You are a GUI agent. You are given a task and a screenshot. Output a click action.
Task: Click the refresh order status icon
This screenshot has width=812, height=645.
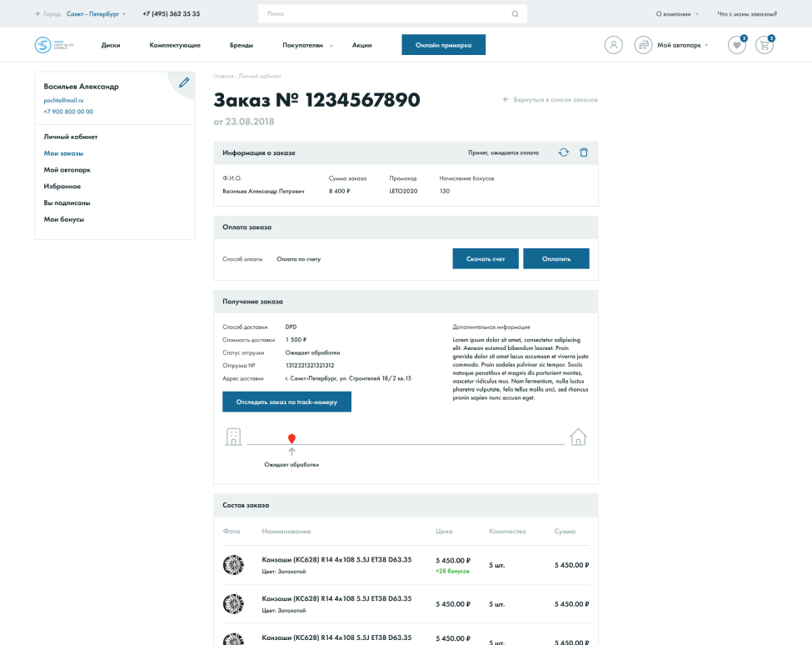pos(564,152)
